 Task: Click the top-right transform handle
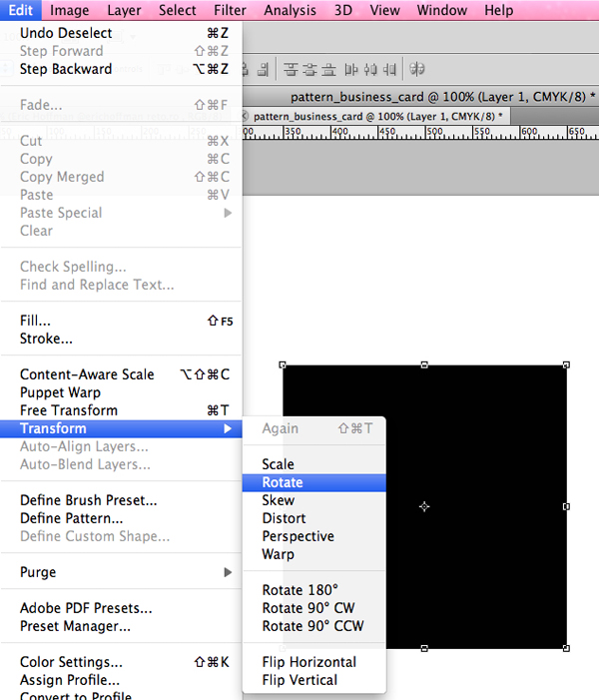pyautogui.click(x=566, y=364)
